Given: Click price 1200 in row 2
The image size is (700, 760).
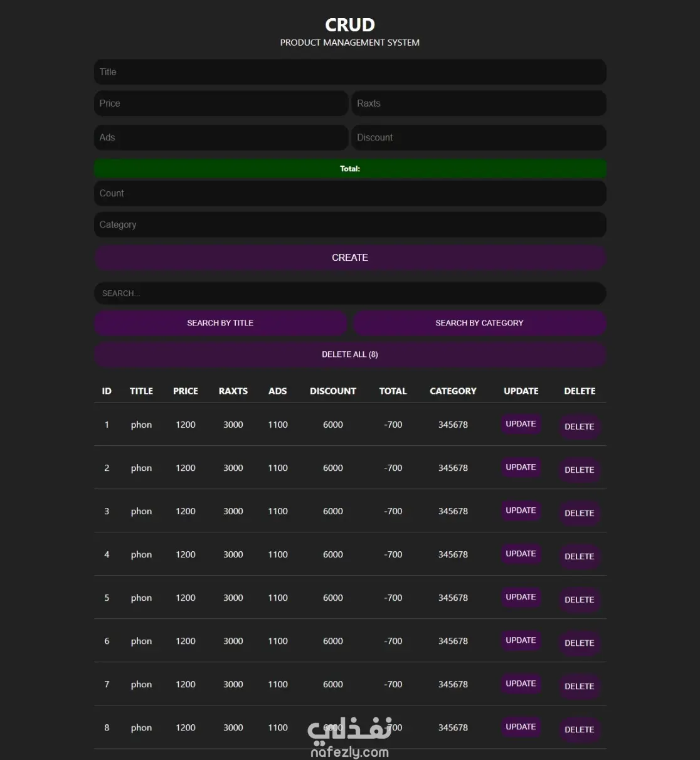Looking at the screenshot, I should tap(186, 468).
